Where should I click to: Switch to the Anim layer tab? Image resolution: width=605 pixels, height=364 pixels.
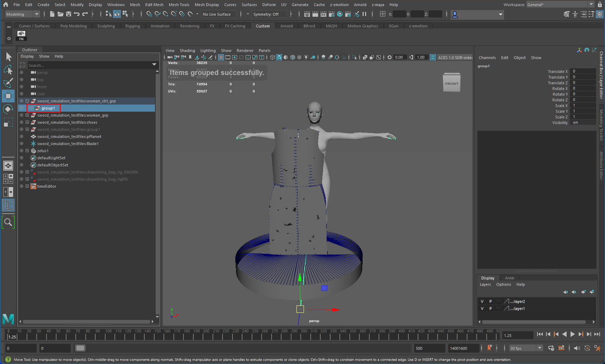(509, 278)
